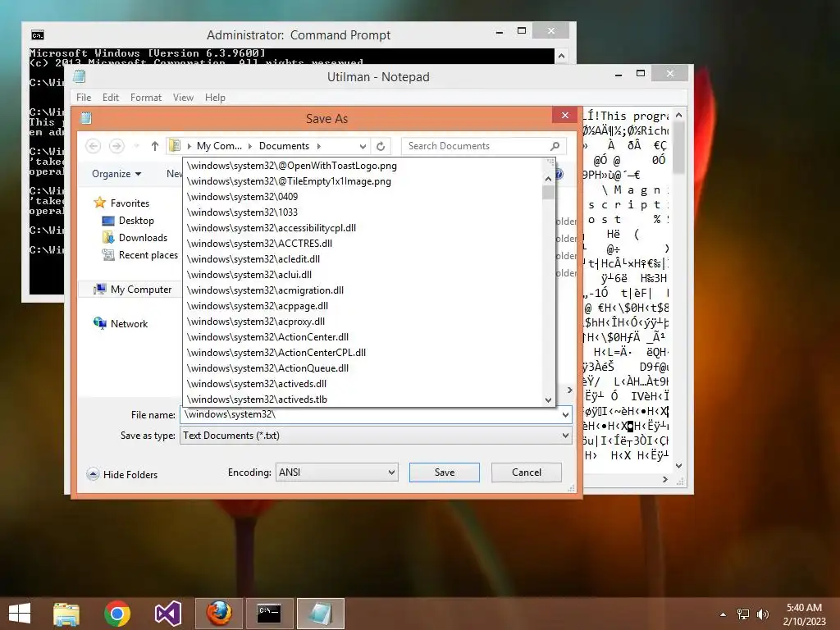Open the Save as type combo box

pos(376,436)
